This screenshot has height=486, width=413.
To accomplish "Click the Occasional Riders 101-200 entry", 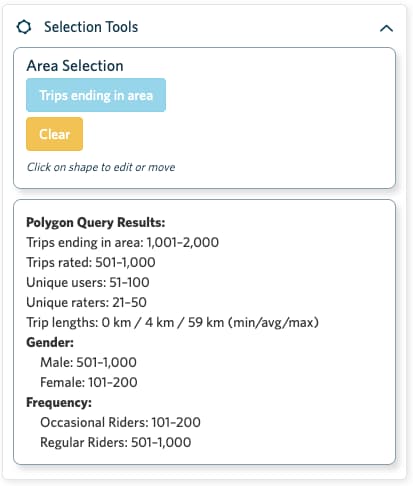I will click(120, 422).
